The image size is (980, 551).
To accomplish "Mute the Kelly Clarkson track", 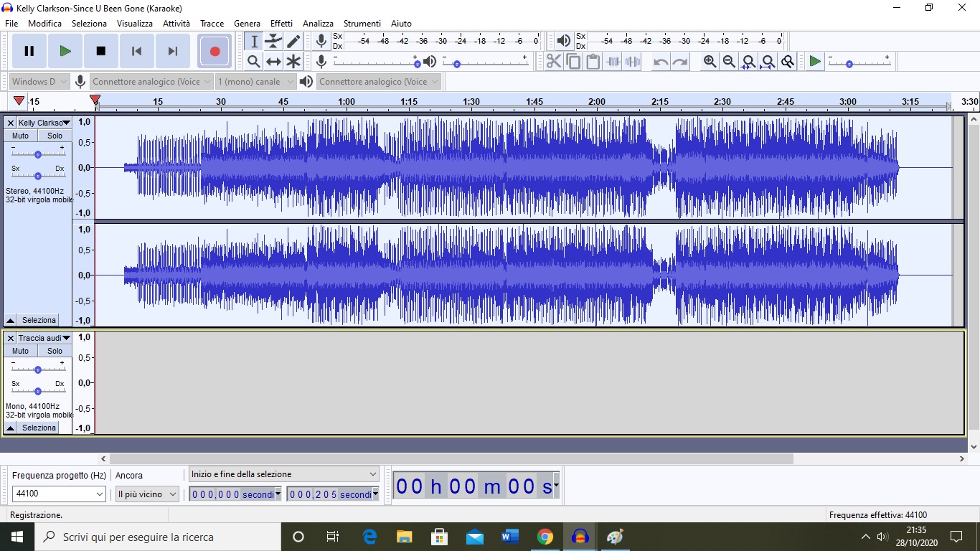I will point(21,136).
